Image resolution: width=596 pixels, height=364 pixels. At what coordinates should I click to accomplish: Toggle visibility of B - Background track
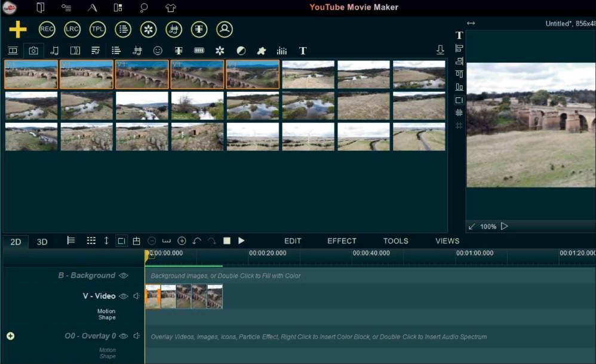click(124, 276)
